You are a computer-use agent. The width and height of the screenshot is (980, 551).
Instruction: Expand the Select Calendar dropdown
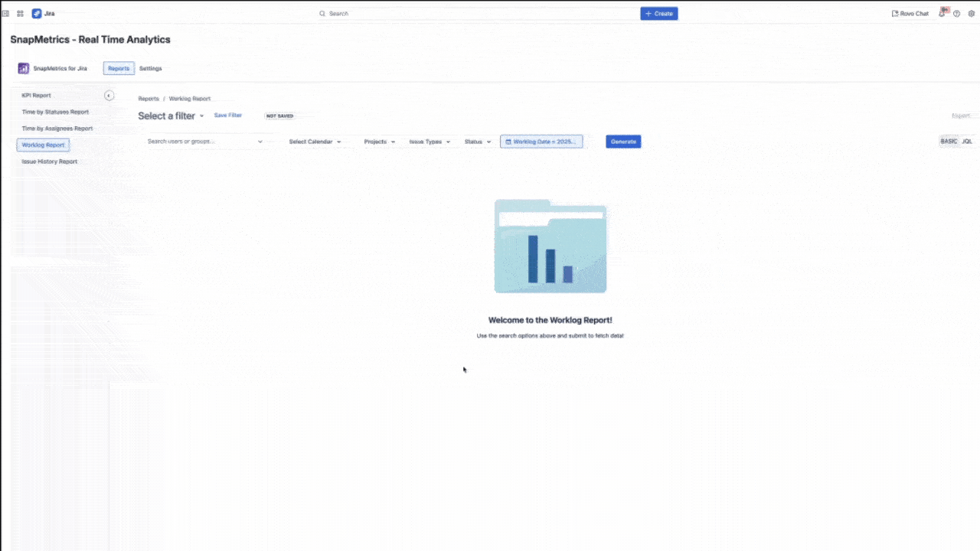(315, 142)
